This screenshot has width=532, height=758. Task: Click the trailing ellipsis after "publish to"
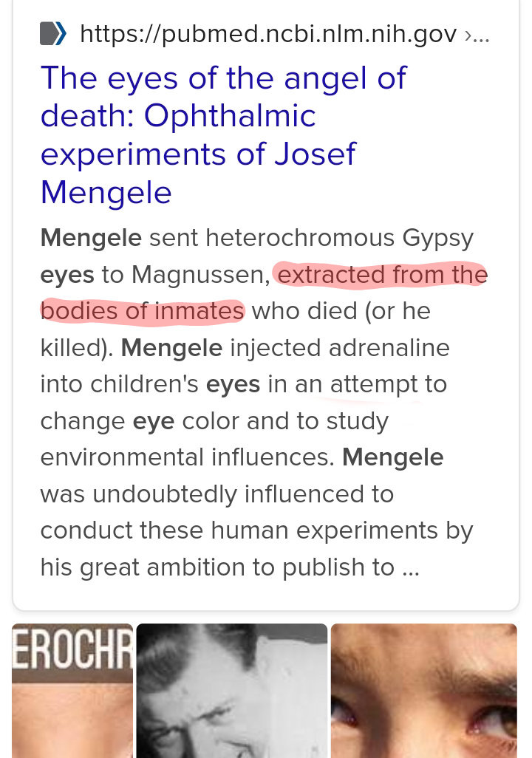tap(412, 567)
